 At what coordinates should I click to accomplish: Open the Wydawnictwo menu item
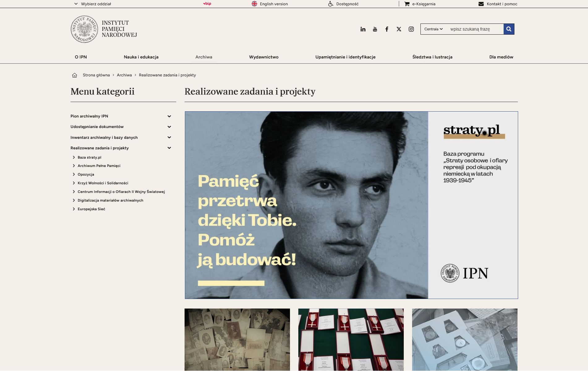point(264,57)
